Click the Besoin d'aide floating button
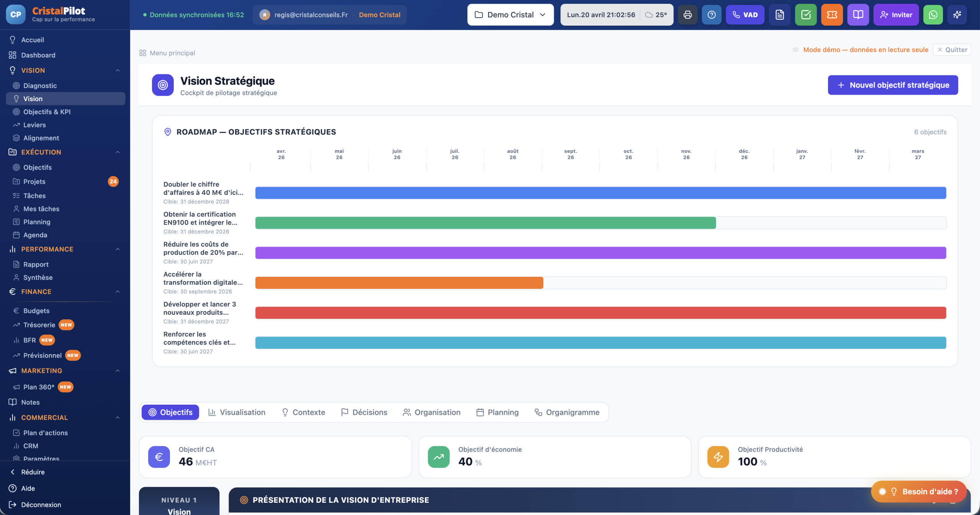This screenshot has height=515, width=980. click(x=919, y=492)
